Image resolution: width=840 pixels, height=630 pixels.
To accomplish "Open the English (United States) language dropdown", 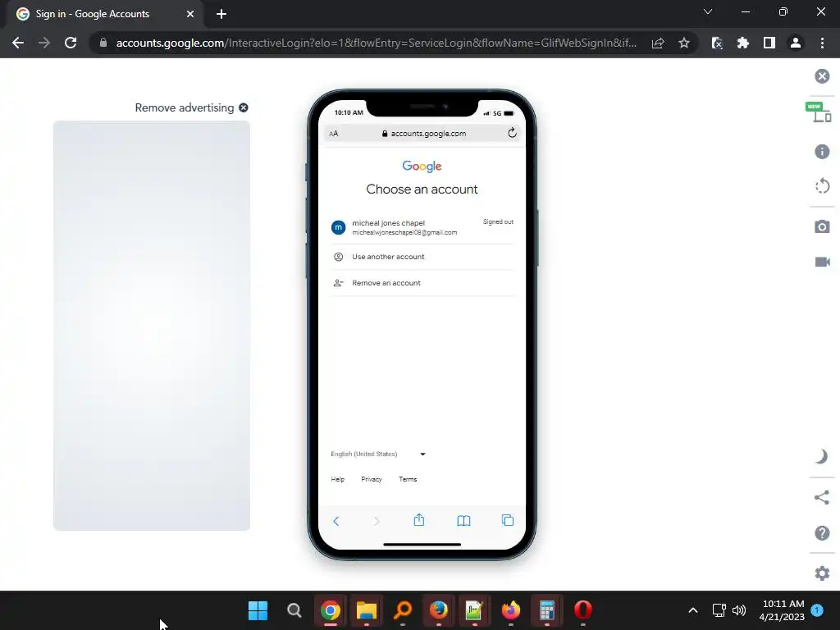I will coord(377,454).
